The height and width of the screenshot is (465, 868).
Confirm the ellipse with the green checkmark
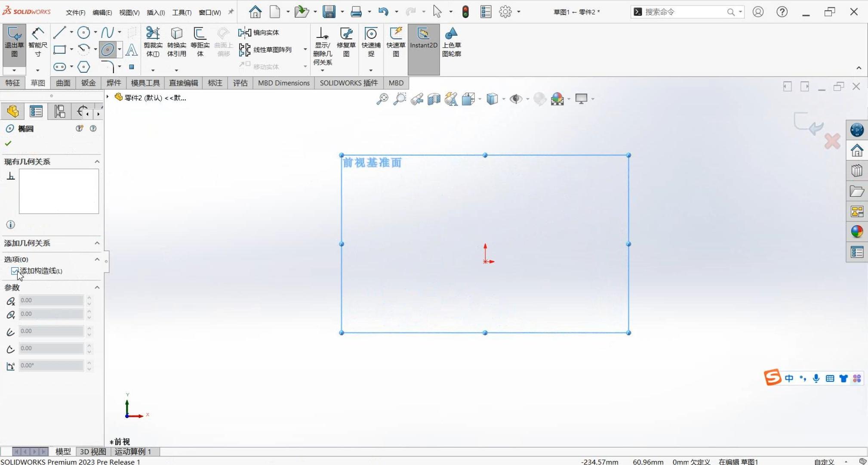(8, 143)
